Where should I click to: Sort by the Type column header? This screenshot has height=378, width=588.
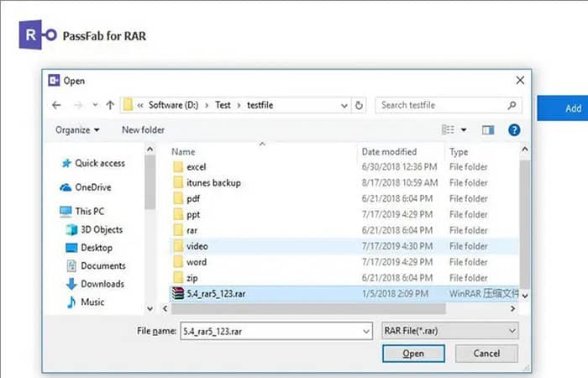point(459,152)
